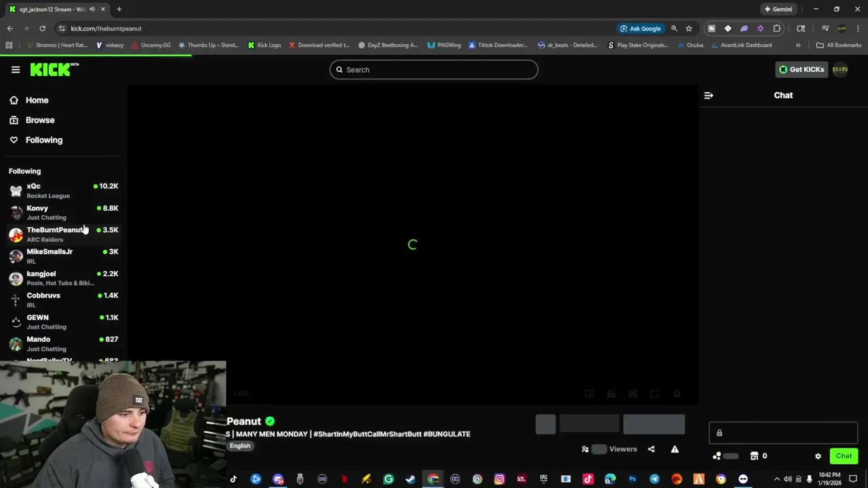
Task: Click Ask Google in the address bar
Action: pos(640,28)
